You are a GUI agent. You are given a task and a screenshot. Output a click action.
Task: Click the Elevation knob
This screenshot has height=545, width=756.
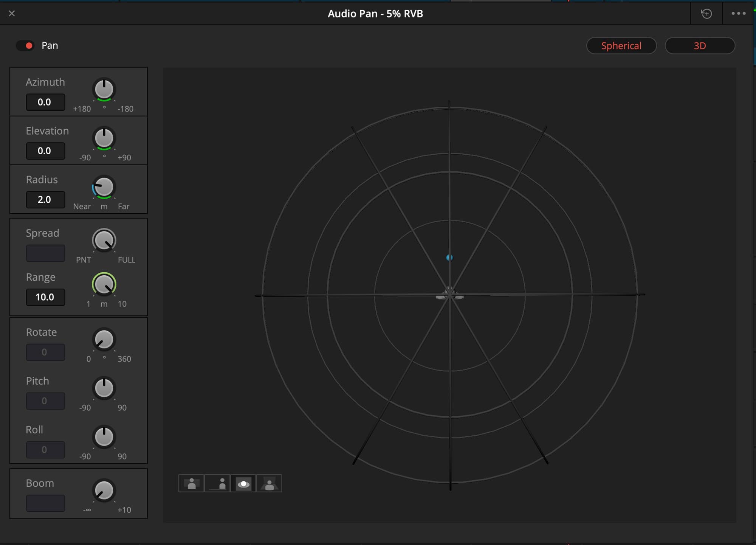click(x=104, y=138)
